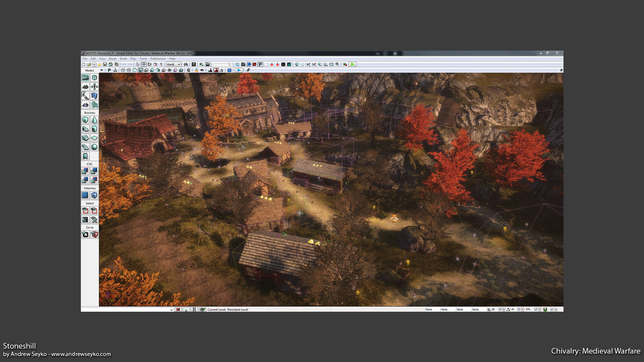
Task: Show selected actors only
Action: [x=85, y=210]
